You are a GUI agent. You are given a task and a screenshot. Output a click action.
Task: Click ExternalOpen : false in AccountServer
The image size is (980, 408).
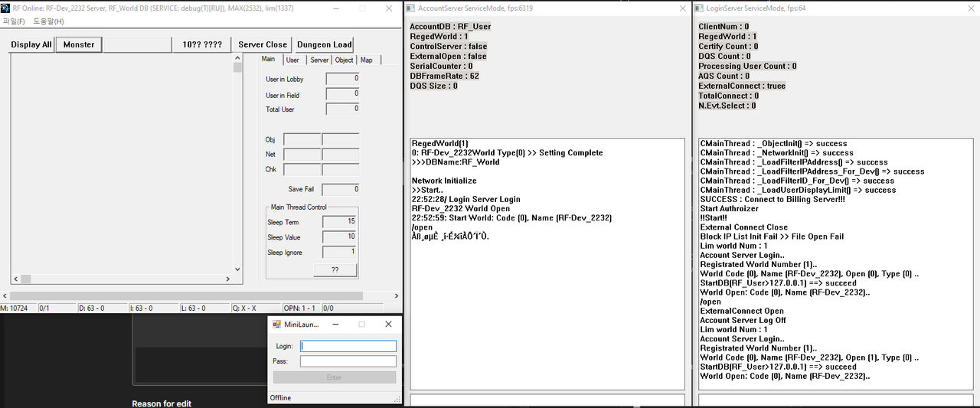coord(448,56)
